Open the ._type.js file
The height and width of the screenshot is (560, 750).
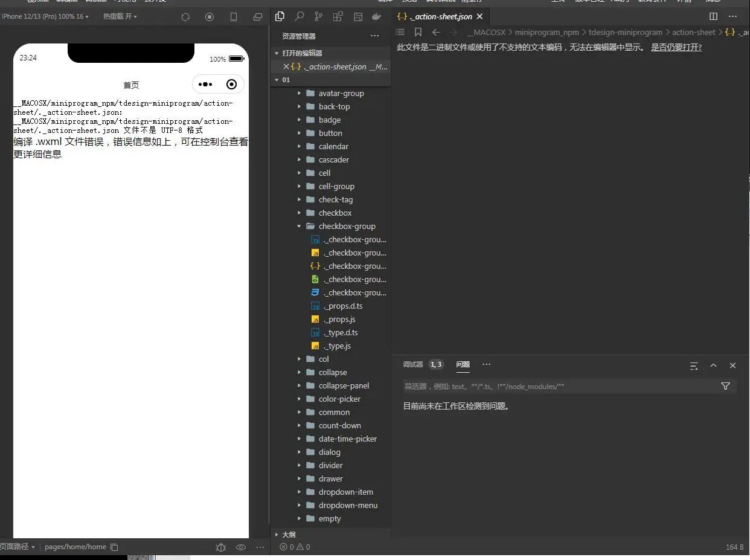tap(337, 346)
